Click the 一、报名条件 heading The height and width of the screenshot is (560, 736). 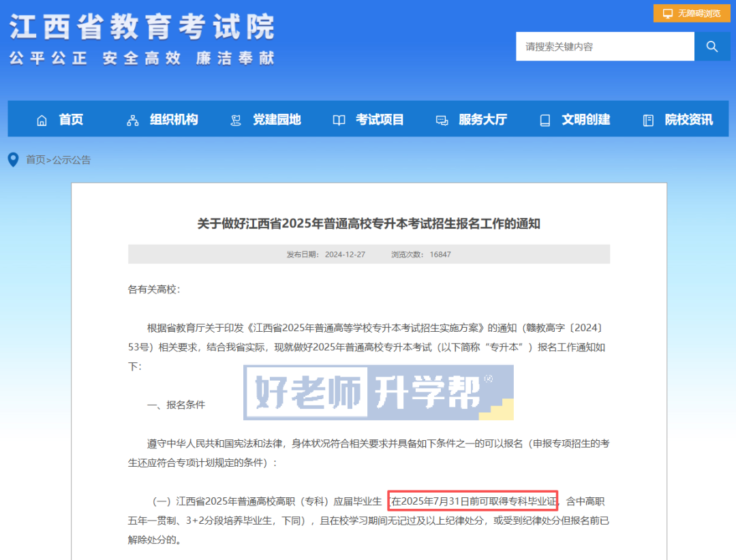[x=176, y=405]
